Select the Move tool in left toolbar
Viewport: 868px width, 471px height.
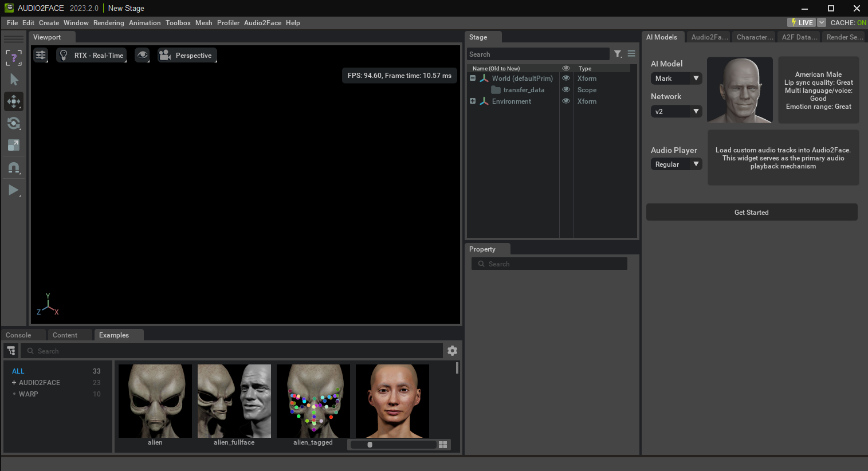tap(14, 101)
